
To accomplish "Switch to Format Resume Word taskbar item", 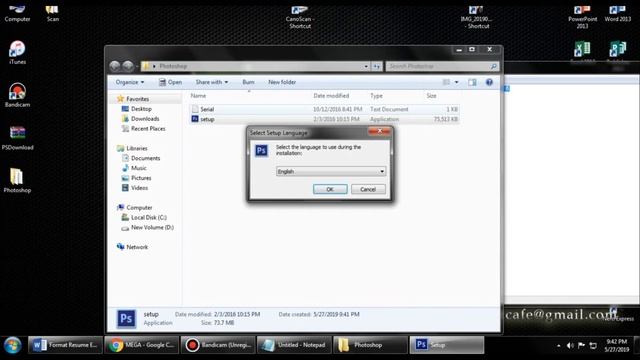I will (x=65, y=345).
